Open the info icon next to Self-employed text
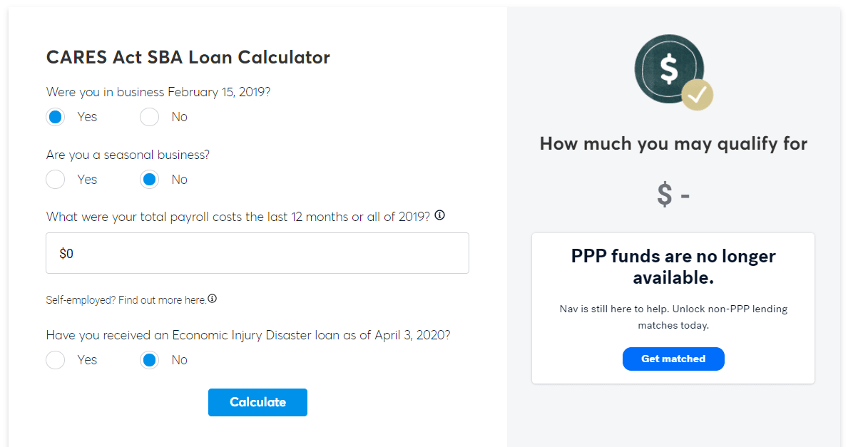The image size is (868, 447). pyautogui.click(x=212, y=299)
